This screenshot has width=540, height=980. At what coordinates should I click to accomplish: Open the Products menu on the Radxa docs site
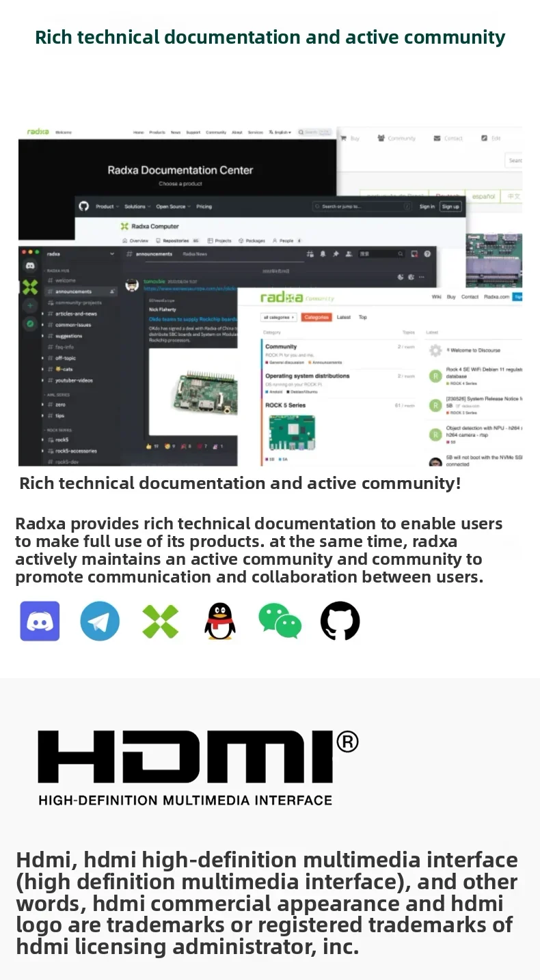pyautogui.click(x=157, y=132)
